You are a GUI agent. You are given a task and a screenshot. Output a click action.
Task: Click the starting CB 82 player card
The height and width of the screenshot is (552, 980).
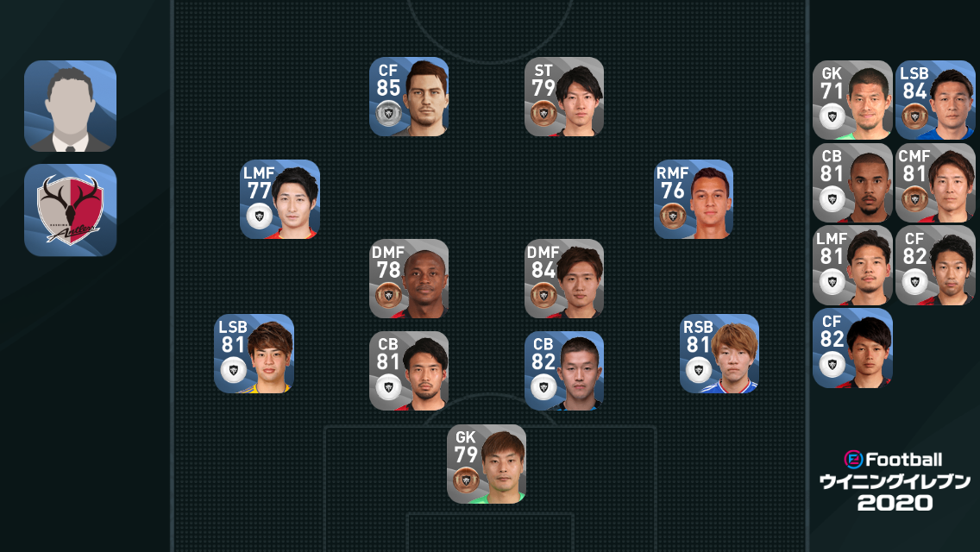coord(563,371)
